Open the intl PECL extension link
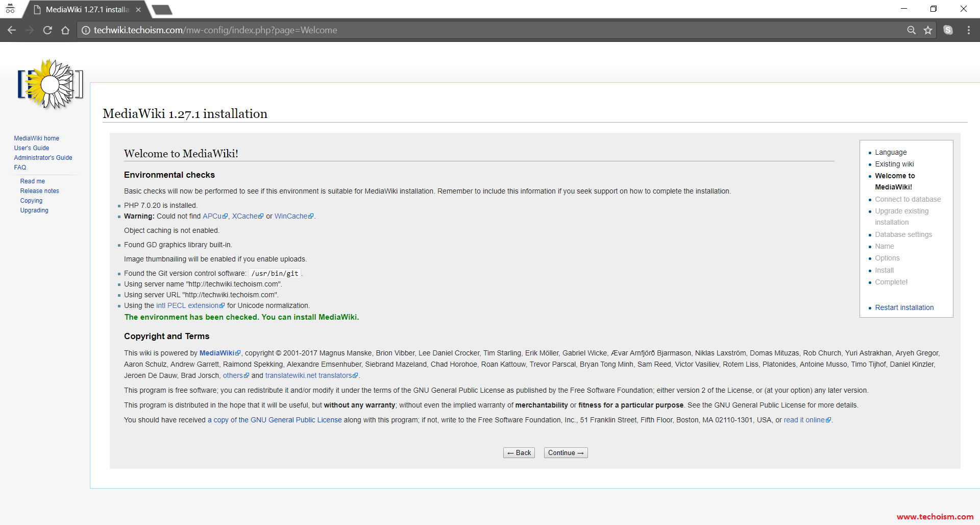 190,305
